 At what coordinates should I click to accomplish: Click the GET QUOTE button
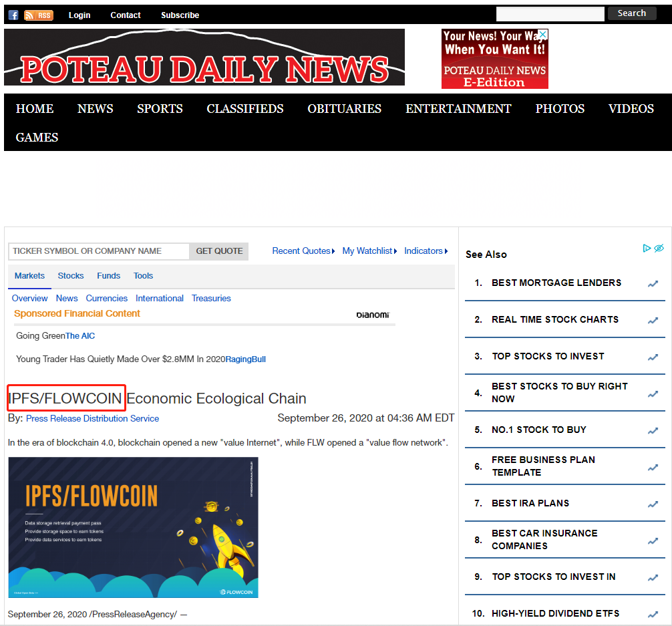219,251
